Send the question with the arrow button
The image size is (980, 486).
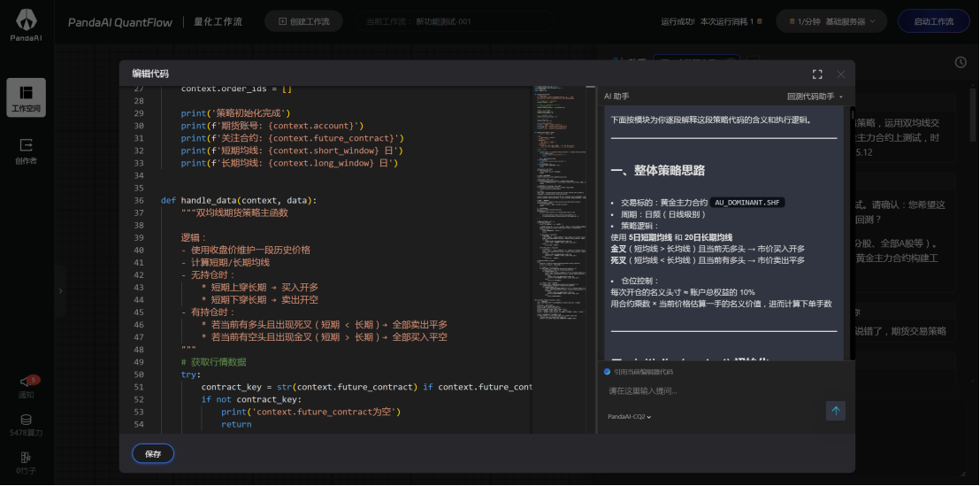836,411
